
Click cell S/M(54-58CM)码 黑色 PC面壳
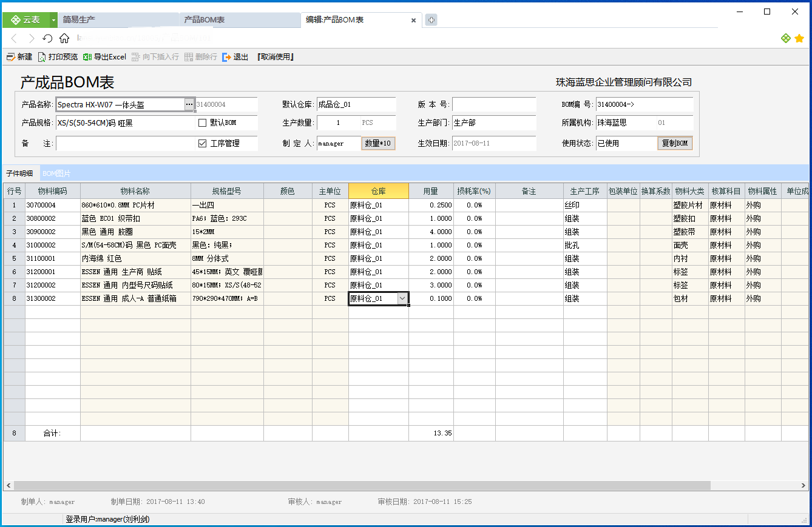(x=135, y=245)
